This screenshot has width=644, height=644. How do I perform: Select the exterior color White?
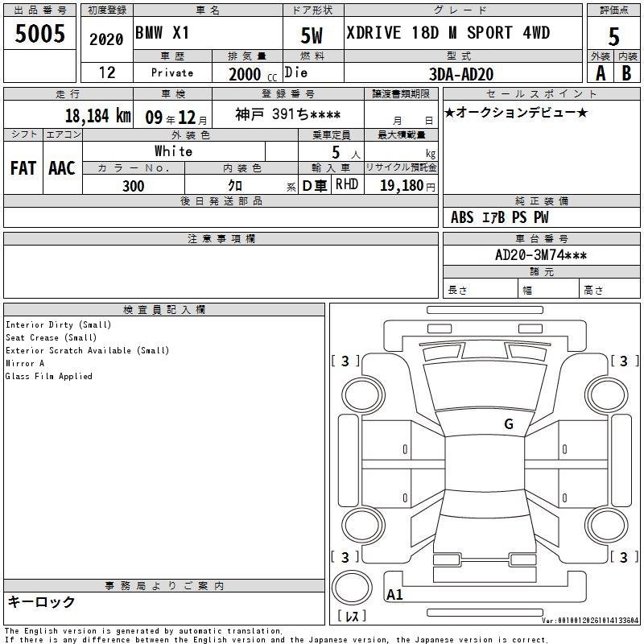pyautogui.click(x=173, y=151)
